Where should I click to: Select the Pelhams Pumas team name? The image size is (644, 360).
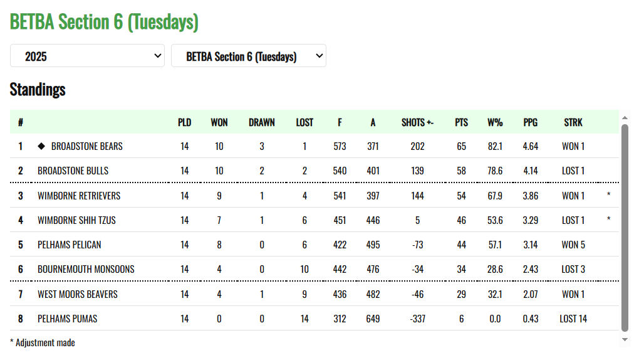pos(67,319)
